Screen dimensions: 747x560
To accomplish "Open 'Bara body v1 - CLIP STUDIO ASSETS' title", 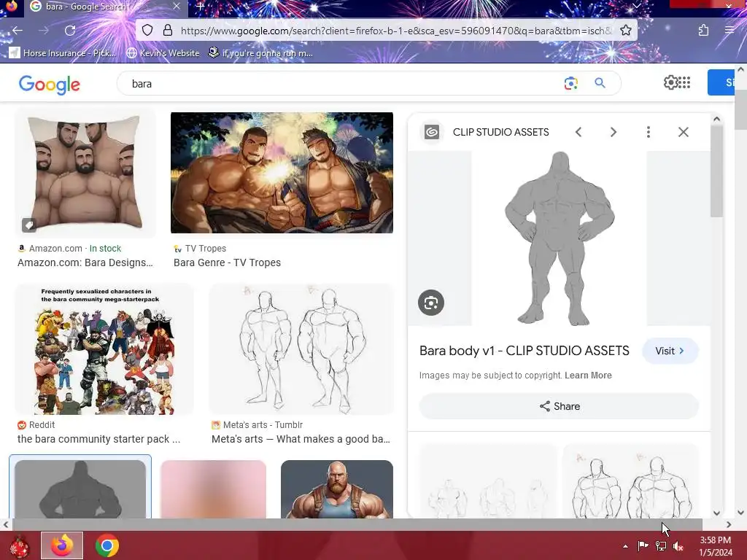I will (524, 351).
